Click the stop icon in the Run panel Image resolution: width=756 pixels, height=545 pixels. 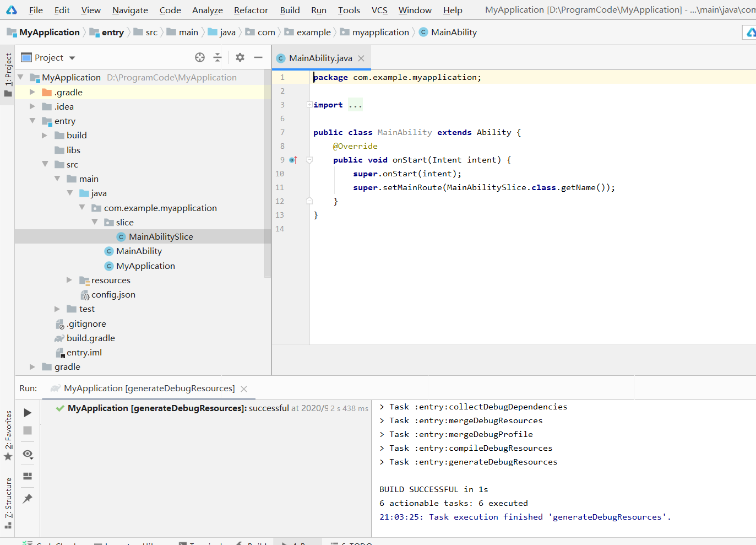click(27, 431)
